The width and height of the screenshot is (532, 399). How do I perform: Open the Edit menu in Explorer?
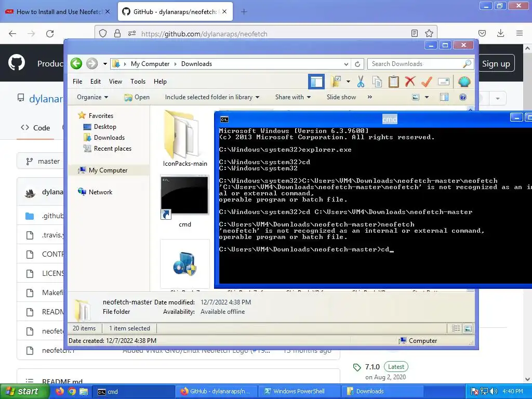point(96,82)
